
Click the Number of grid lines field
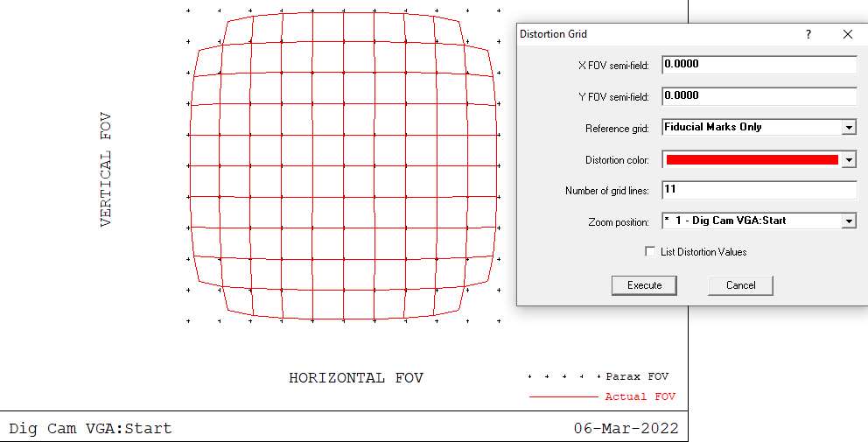point(759,190)
